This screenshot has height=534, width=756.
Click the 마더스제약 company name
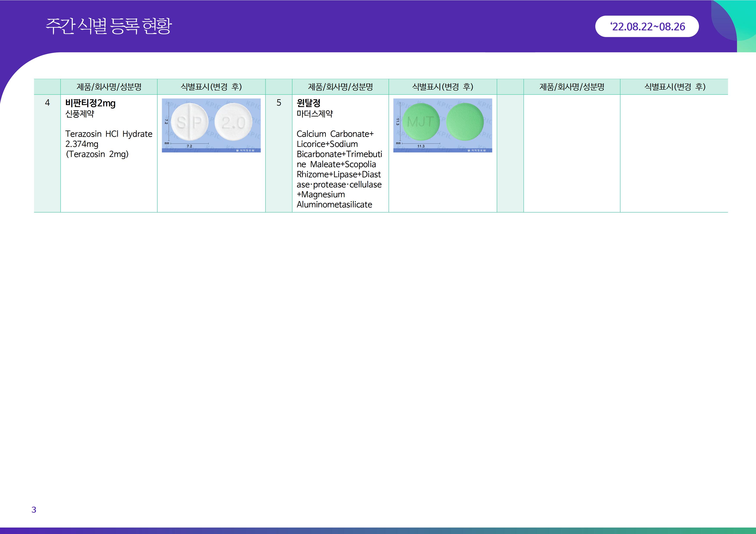click(314, 114)
